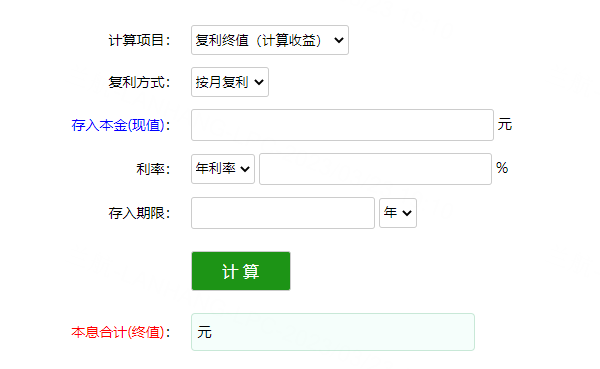Click the 存入期限 label text
600x369 pixels.
point(139,213)
